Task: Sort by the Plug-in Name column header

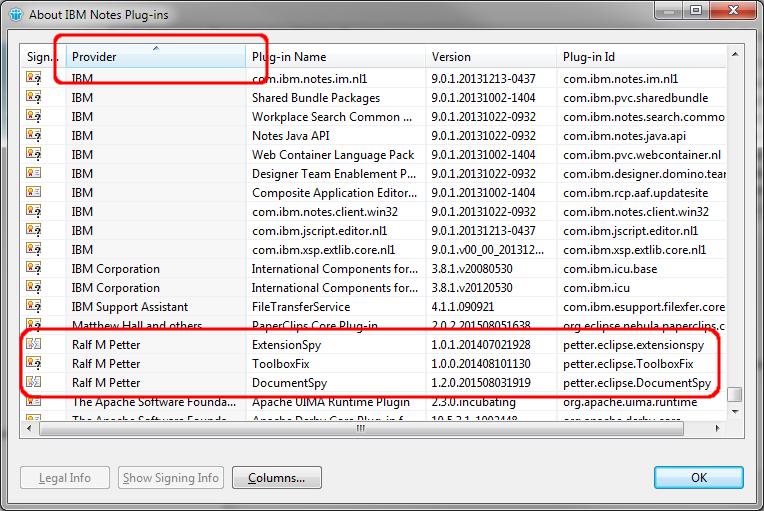Action: 335,57
